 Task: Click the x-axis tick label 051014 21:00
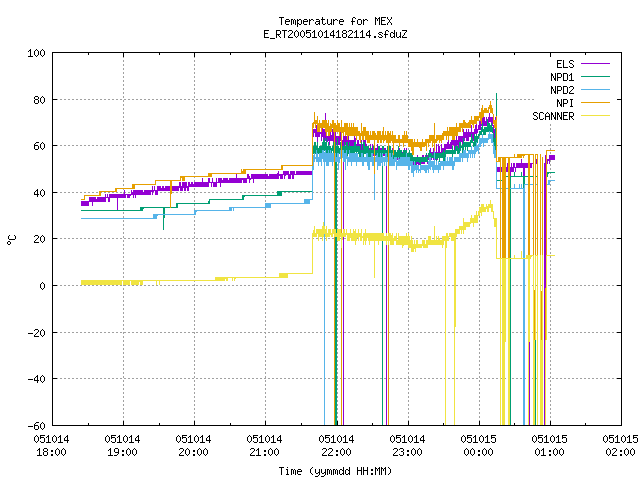(x=264, y=446)
